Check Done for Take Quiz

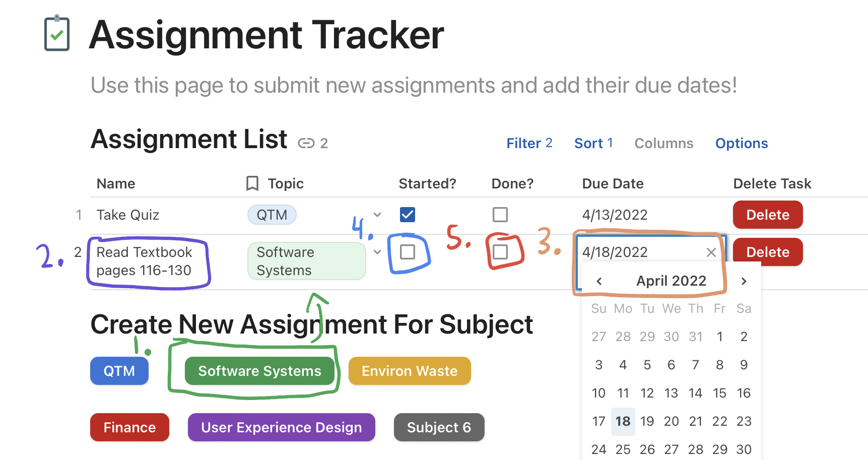[x=500, y=215]
